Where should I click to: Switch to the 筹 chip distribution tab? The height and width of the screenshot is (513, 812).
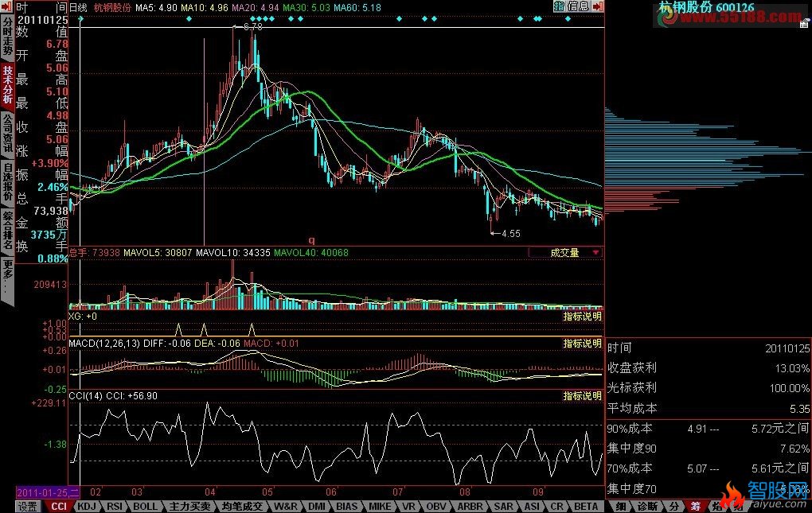pyautogui.click(x=696, y=507)
